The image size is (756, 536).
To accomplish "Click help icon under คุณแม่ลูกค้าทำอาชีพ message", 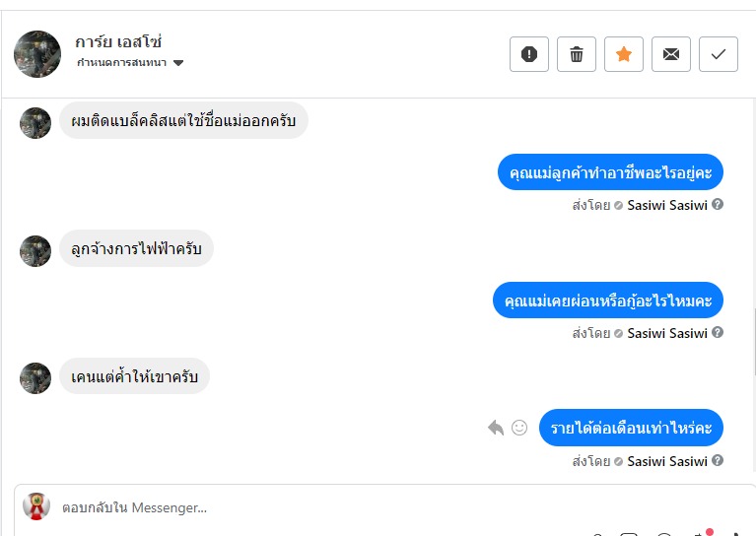I will point(718,205).
